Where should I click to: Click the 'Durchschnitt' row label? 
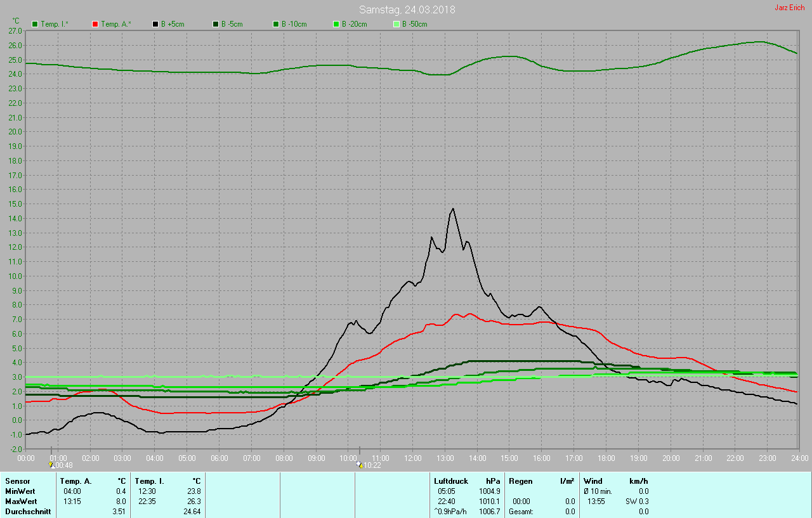28,512
